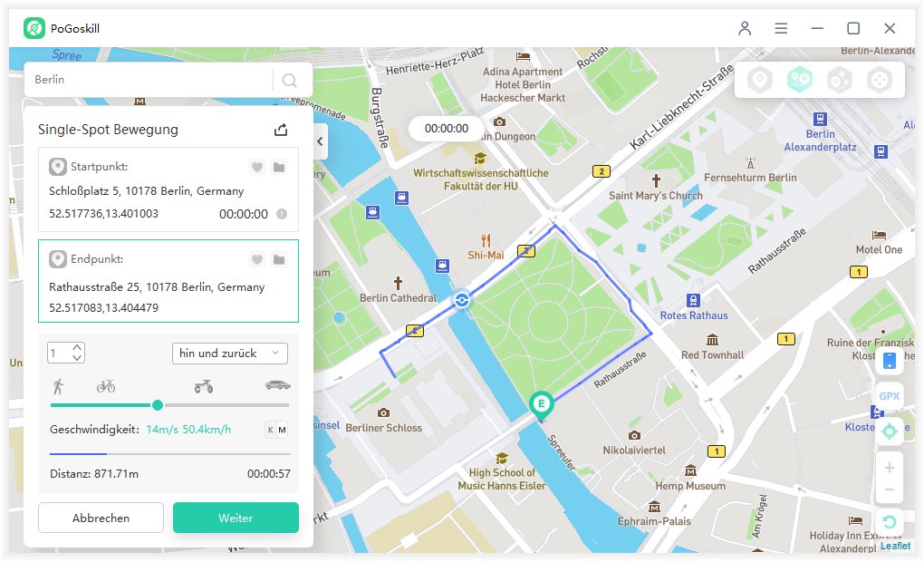Favorite the Endpunkt with heart icon
Screen dimensions: 924x562
[257, 260]
